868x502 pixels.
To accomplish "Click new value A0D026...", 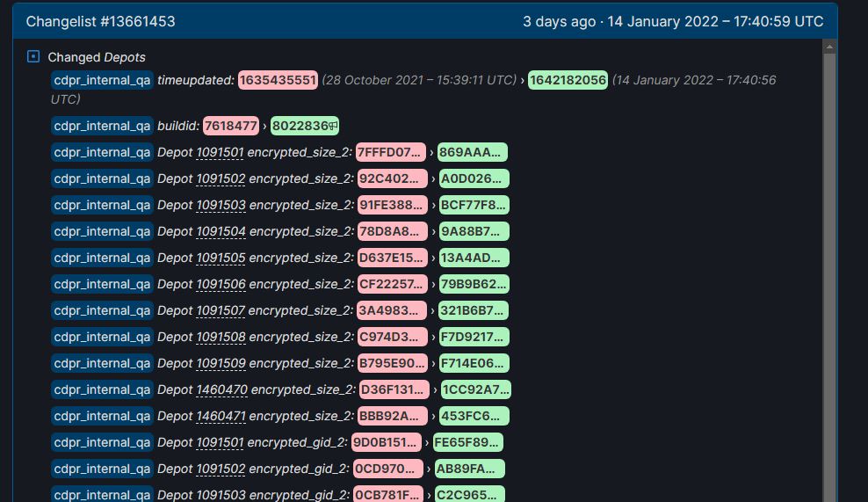I will tap(474, 179).
